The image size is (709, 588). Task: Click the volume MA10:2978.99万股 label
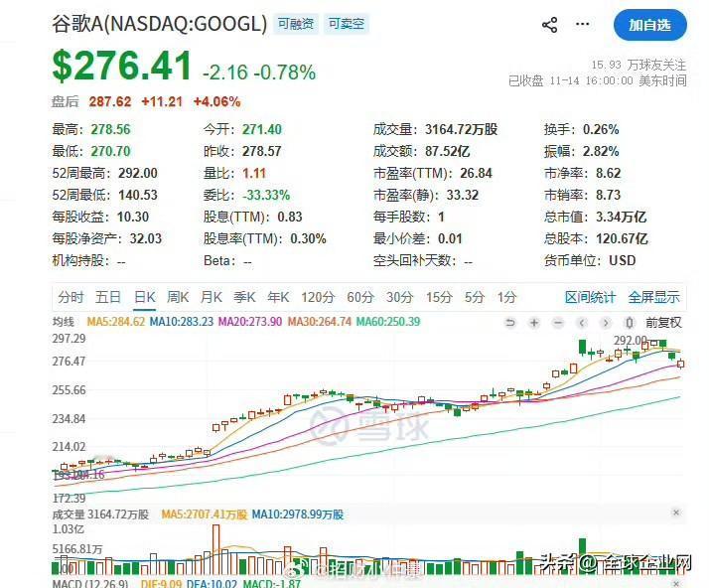(x=298, y=514)
